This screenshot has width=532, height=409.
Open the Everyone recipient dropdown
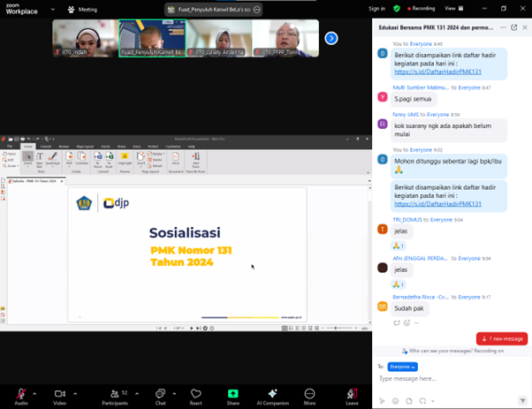pyautogui.click(x=402, y=367)
